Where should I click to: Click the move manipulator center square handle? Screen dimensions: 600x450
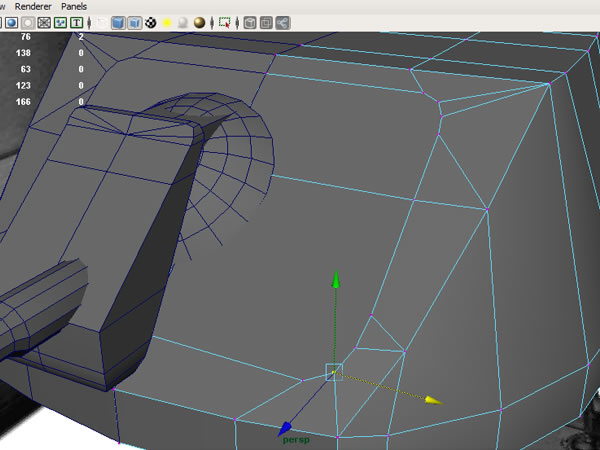tap(334, 372)
